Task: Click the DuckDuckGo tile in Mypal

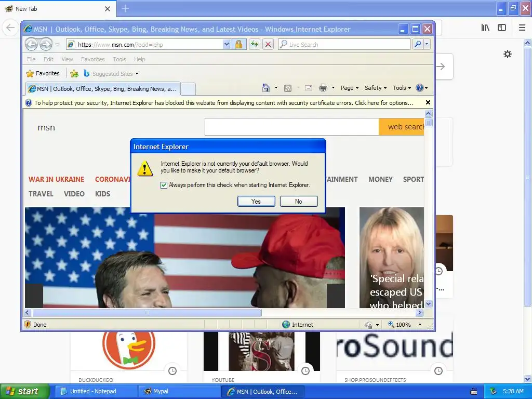Action: (x=129, y=356)
